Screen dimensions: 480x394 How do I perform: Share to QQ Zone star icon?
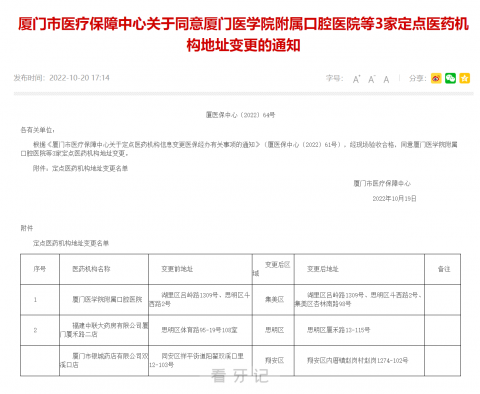(465, 78)
